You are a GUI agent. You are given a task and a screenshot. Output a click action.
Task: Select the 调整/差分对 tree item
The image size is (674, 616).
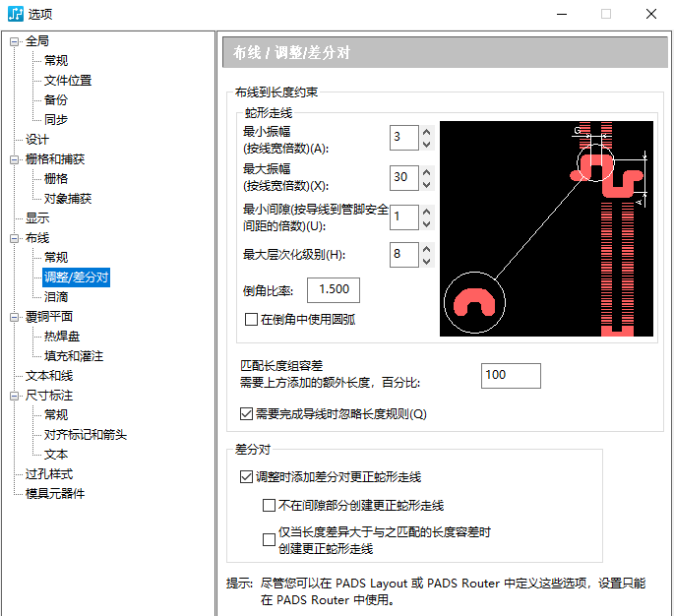pos(76,277)
